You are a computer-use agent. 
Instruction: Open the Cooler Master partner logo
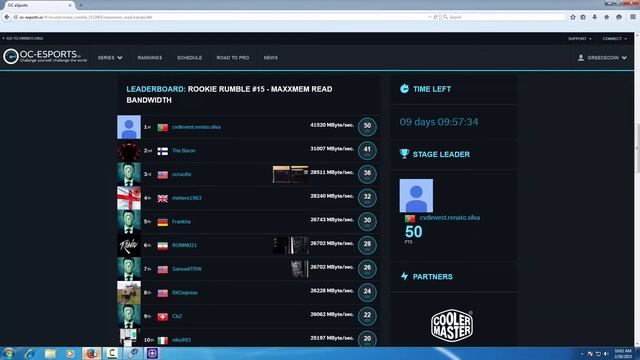pos(452,325)
